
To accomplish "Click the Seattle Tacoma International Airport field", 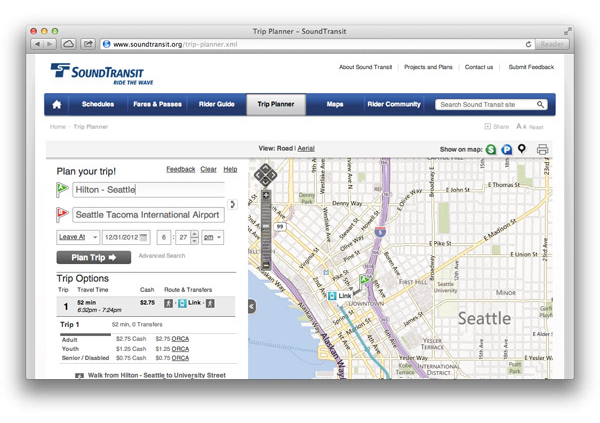I will point(148,215).
